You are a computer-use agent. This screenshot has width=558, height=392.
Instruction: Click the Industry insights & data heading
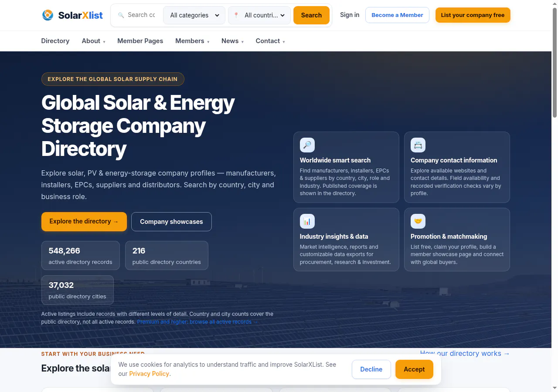tap(334, 237)
